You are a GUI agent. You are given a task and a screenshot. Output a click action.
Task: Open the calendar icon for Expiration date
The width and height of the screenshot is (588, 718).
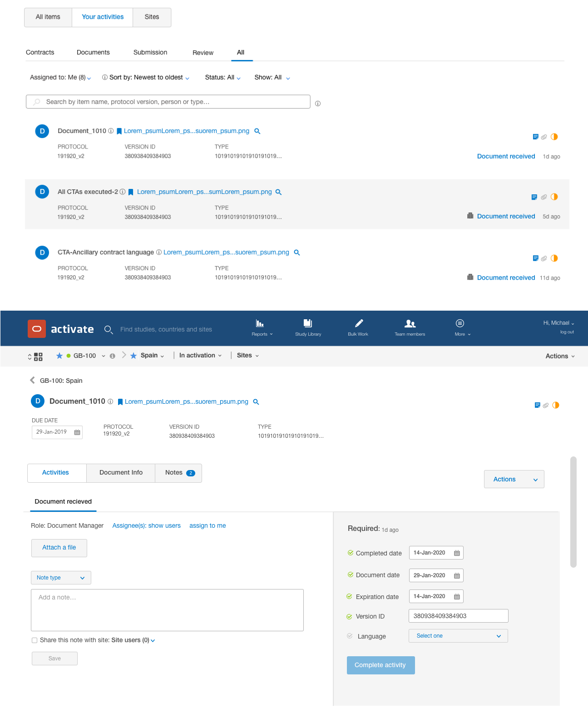(457, 597)
